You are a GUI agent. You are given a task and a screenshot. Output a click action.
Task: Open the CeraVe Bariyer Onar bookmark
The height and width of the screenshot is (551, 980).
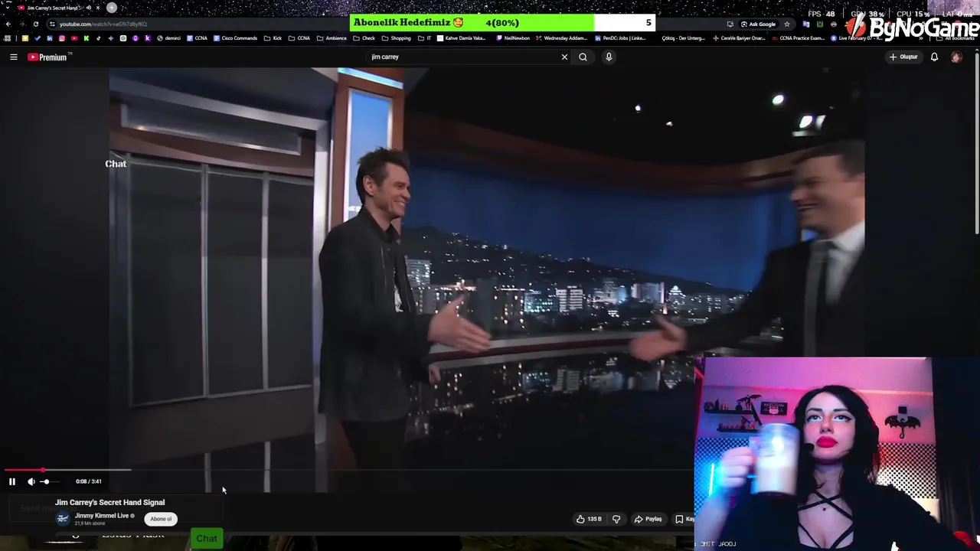pyautogui.click(x=739, y=38)
